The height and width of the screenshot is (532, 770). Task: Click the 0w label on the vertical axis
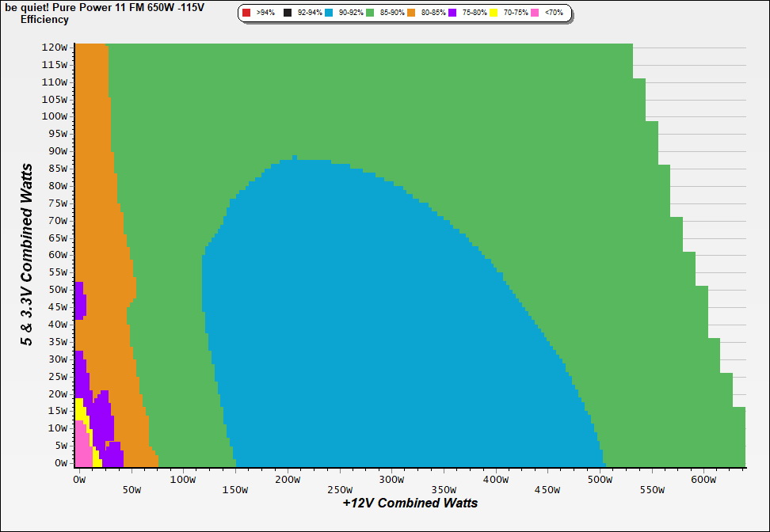60,463
